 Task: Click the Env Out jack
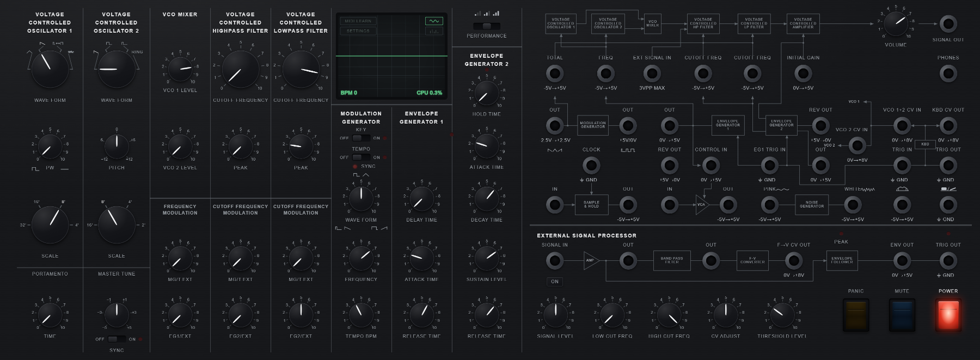902,260
